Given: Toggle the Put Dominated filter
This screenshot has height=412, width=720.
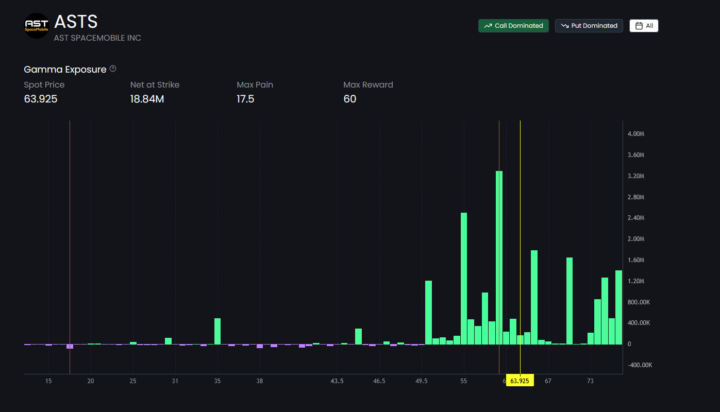Looking at the screenshot, I should click(589, 25).
